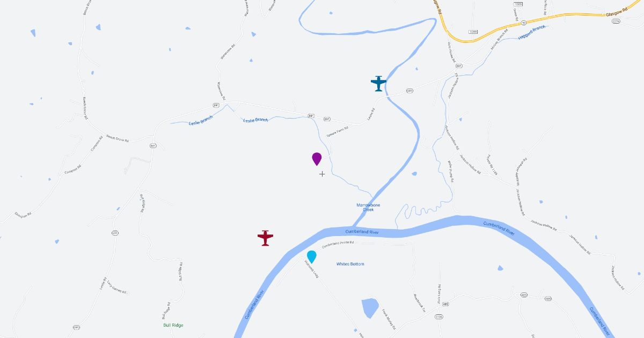Select the dark red airplane marker
Screen dimensions: 644x338
(265, 238)
